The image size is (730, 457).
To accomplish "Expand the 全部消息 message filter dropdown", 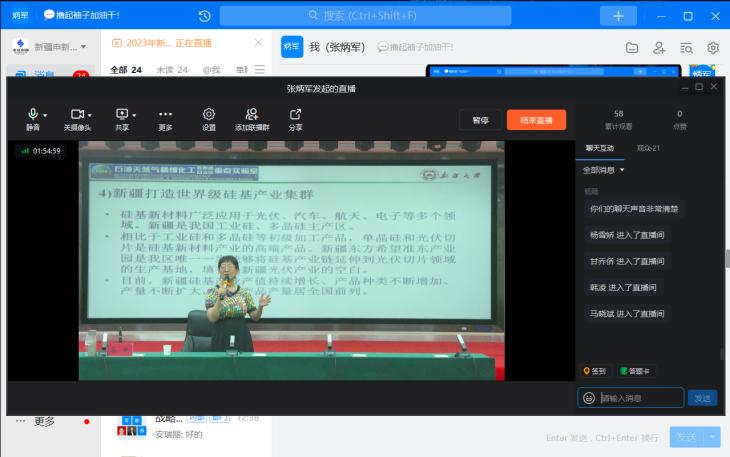I will (605, 170).
